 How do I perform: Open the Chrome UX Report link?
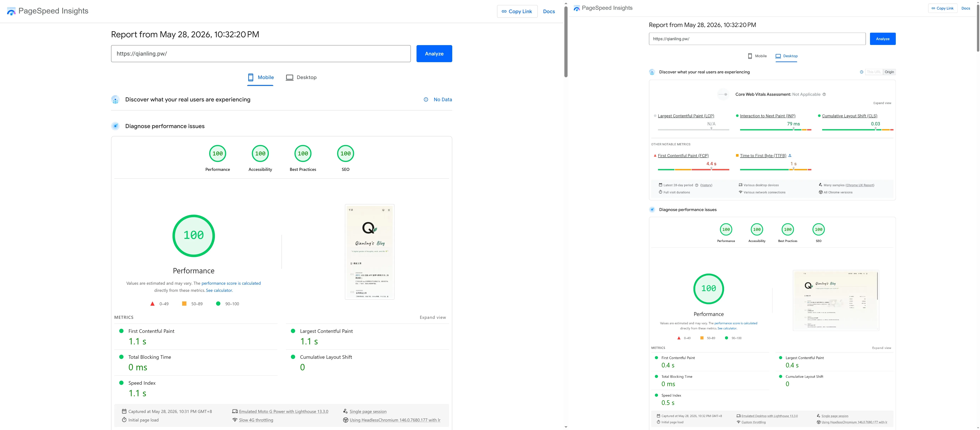(x=860, y=185)
